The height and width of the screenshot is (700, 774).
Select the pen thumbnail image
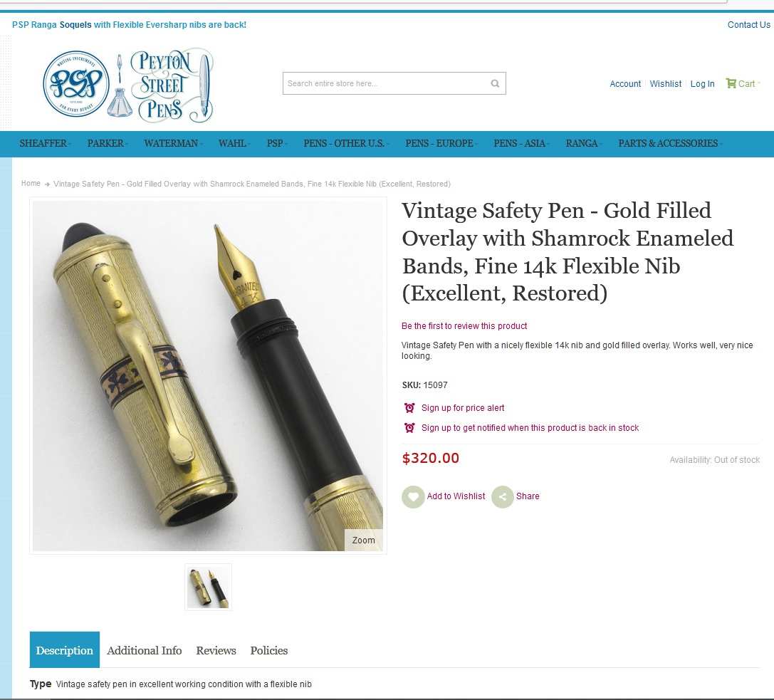(x=209, y=587)
